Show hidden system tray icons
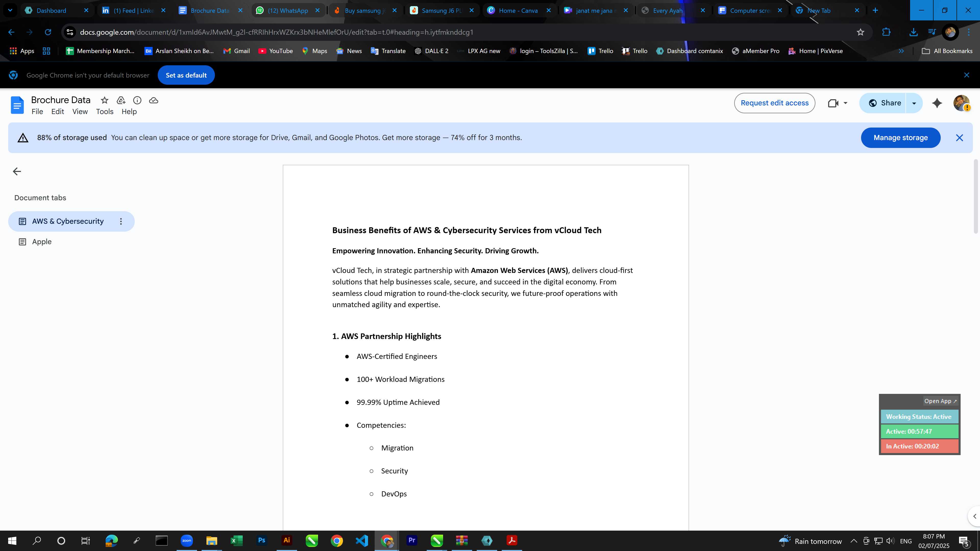This screenshot has height=551, width=980. (x=854, y=541)
